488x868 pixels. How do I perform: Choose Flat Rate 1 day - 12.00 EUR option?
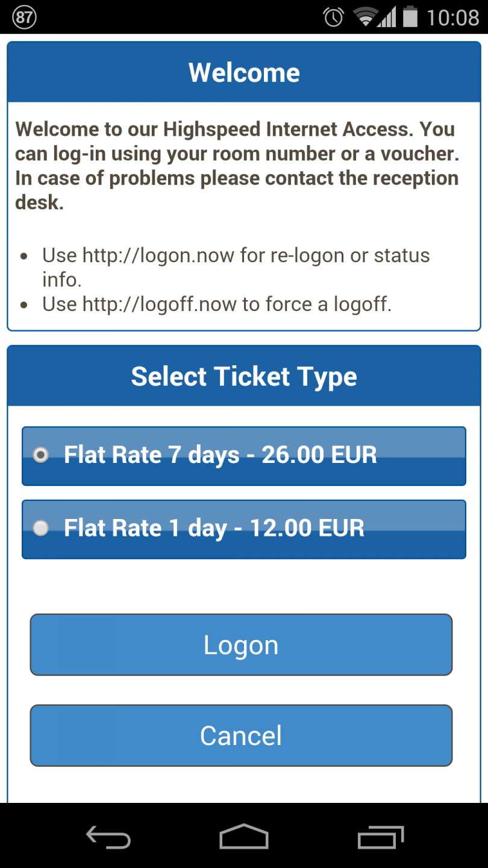244,529
